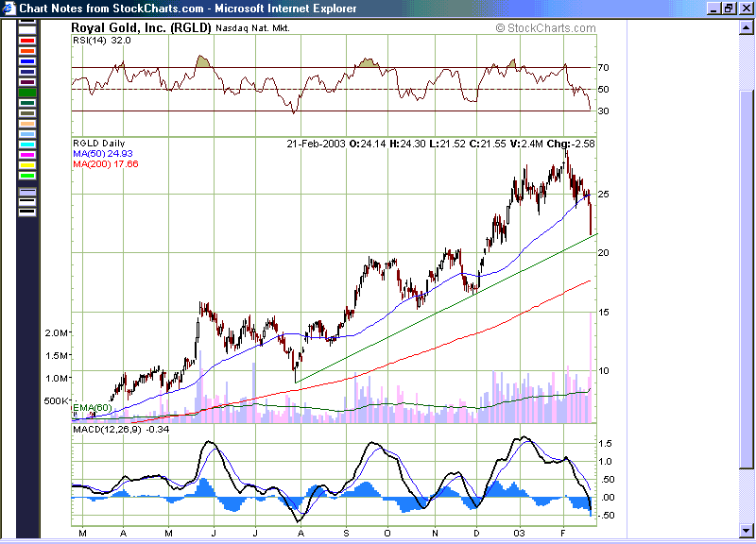Choose the thin line thickness option
The image size is (756, 544).
pyautogui.click(x=27, y=193)
